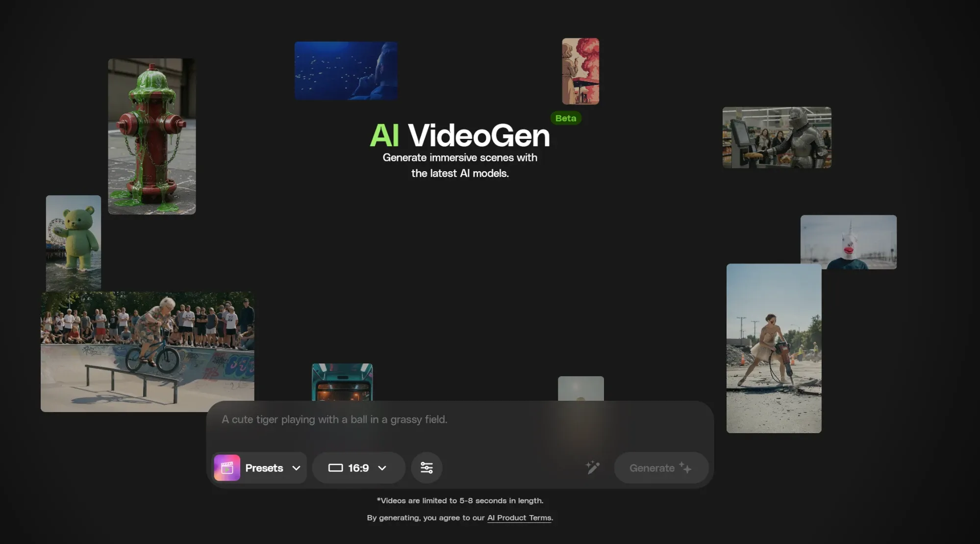This screenshot has height=544, width=980.
Task: Click the Presets dropdown chevron arrow
Action: pyautogui.click(x=296, y=468)
